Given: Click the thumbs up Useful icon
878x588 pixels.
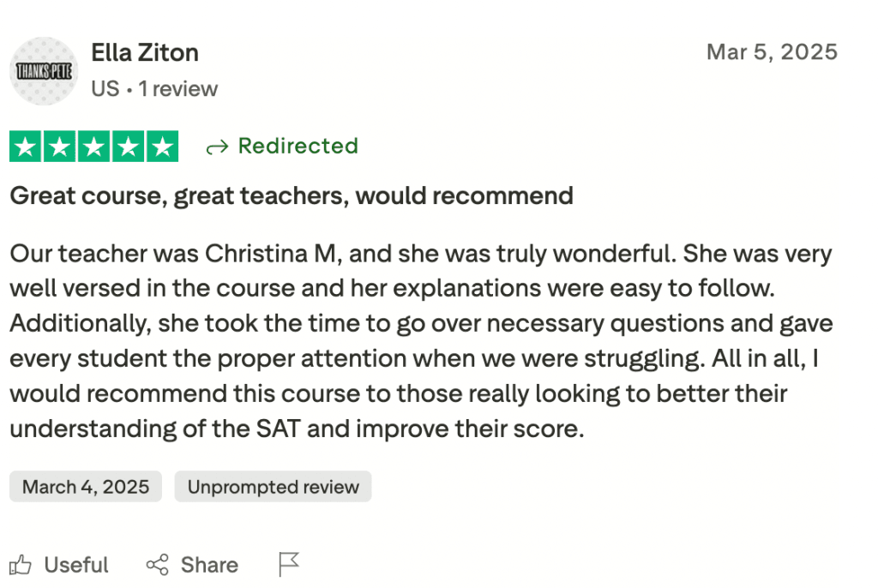Looking at the screenshot, I should tap(21, 564).
